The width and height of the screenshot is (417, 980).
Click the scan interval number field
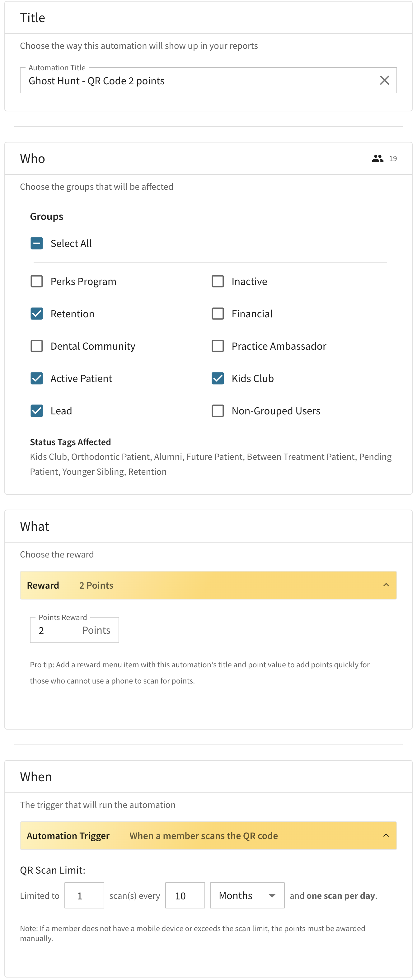[x=185, y=895]
